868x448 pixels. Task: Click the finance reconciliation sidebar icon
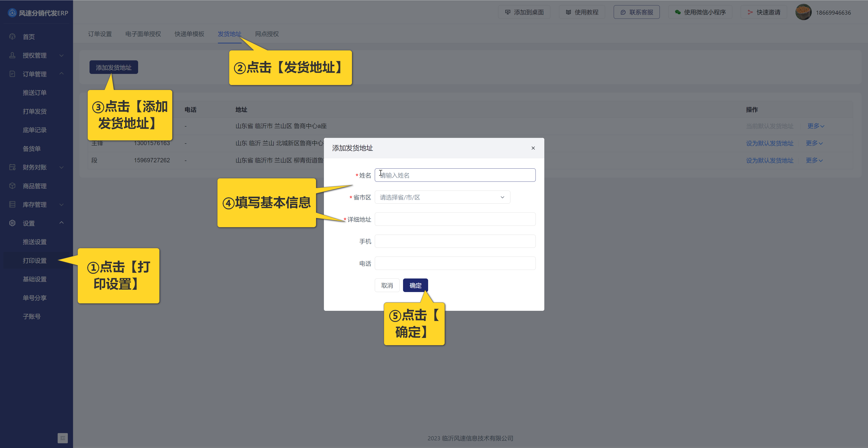tap(12, 167)
